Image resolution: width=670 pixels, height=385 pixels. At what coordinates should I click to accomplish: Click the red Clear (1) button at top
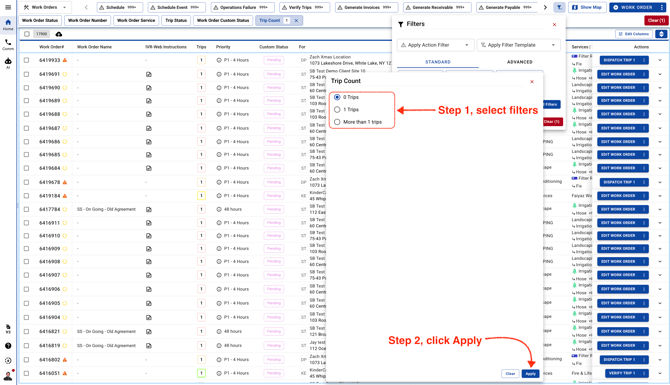coord(656,20)
